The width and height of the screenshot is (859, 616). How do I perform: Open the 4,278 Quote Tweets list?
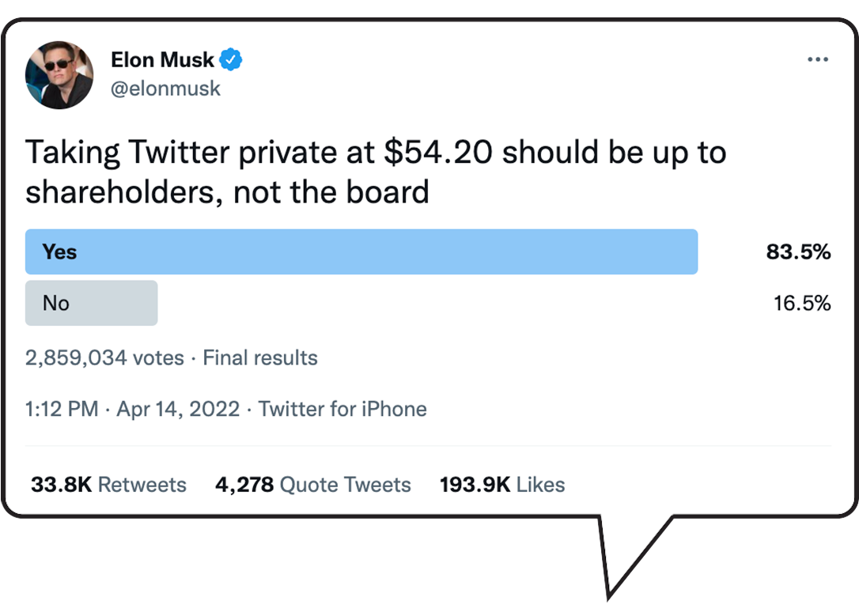pos(312,484)
